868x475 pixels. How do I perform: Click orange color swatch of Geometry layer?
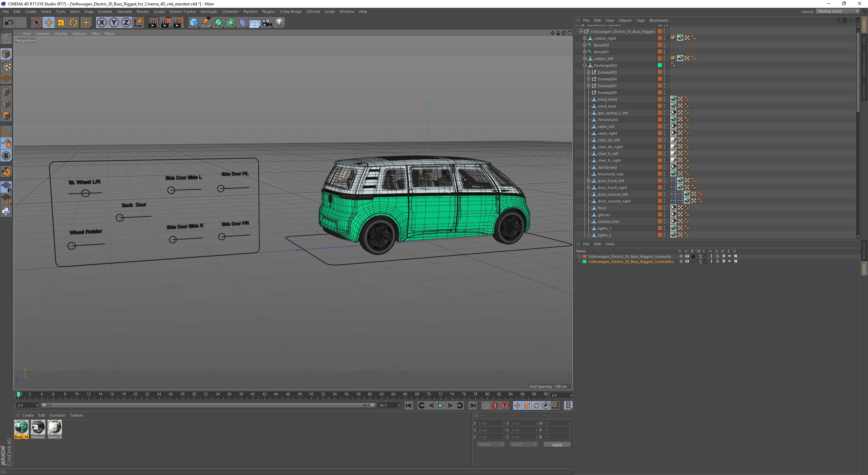585,256
